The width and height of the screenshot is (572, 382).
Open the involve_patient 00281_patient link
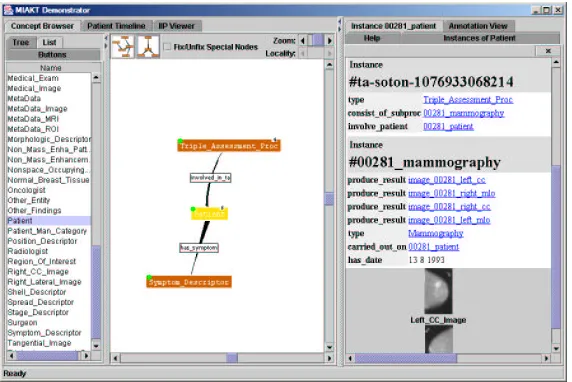pyautogui.click(x=448, y=127)
